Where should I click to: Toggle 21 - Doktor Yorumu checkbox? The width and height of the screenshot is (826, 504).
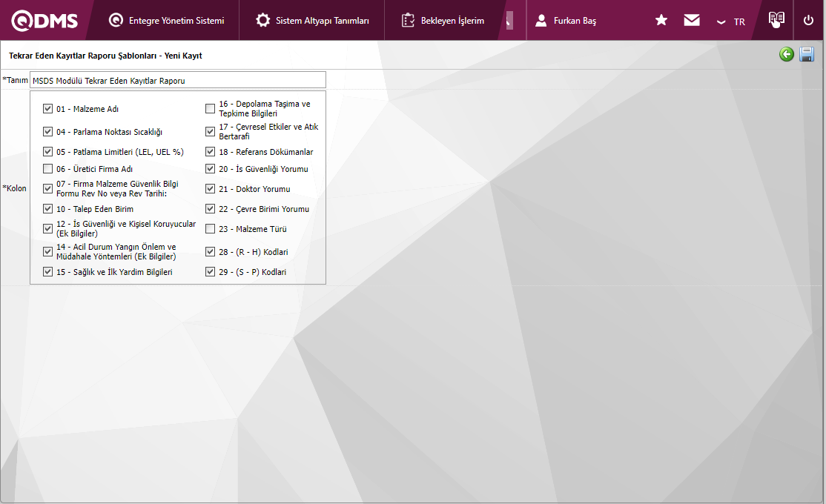click(210, 188)
